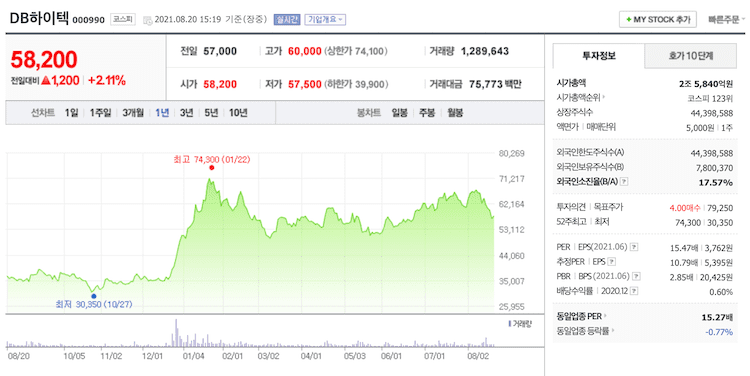This screenshot has height=376, width=750.
Task: Click the MY STOCK 추가 button
Action: click(x=658, y=20)
